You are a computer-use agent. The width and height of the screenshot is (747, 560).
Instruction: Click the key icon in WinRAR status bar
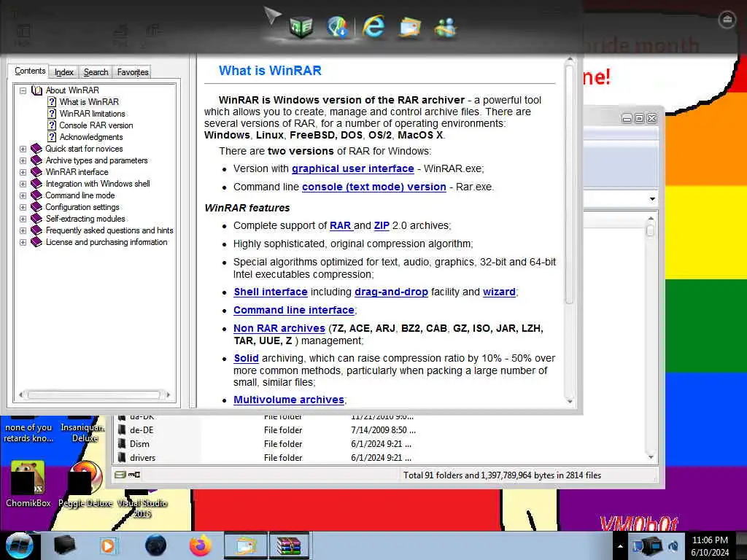[134, 474]
